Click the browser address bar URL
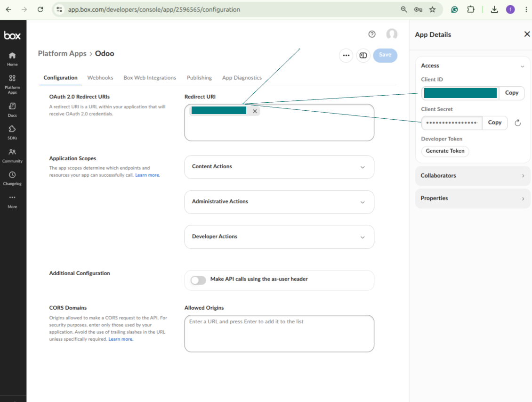532x402 pixels. tap(153, 9)
